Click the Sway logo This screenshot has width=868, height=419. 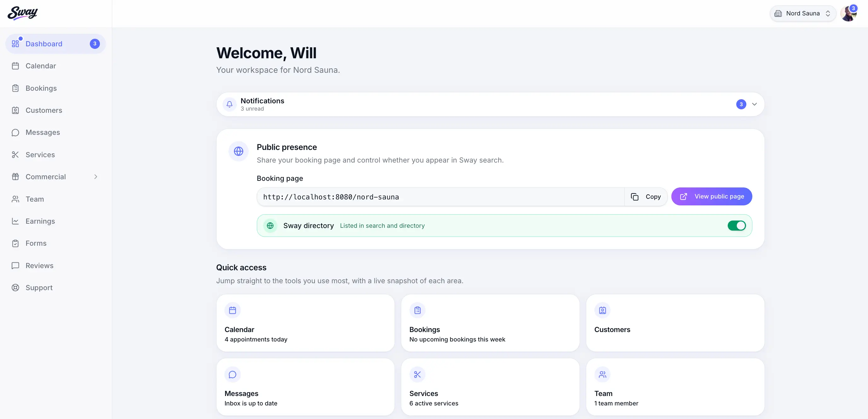coord(23,13)
